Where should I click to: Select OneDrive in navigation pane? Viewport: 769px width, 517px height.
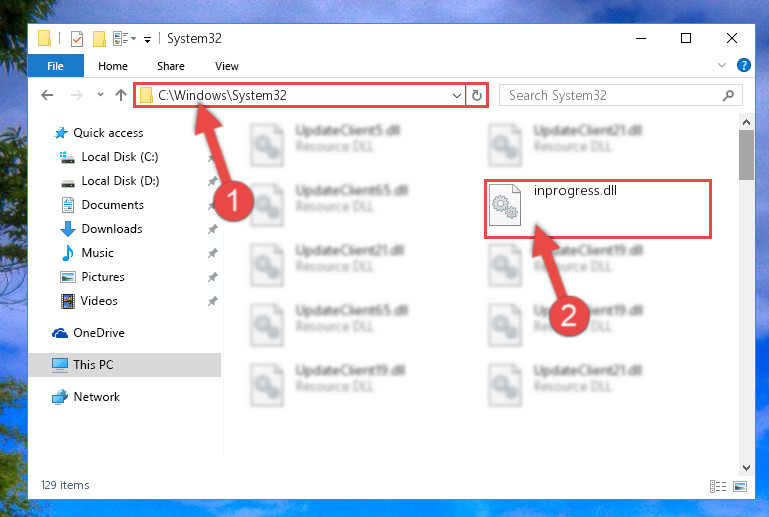pyautogui.click(x=99, y=333)
